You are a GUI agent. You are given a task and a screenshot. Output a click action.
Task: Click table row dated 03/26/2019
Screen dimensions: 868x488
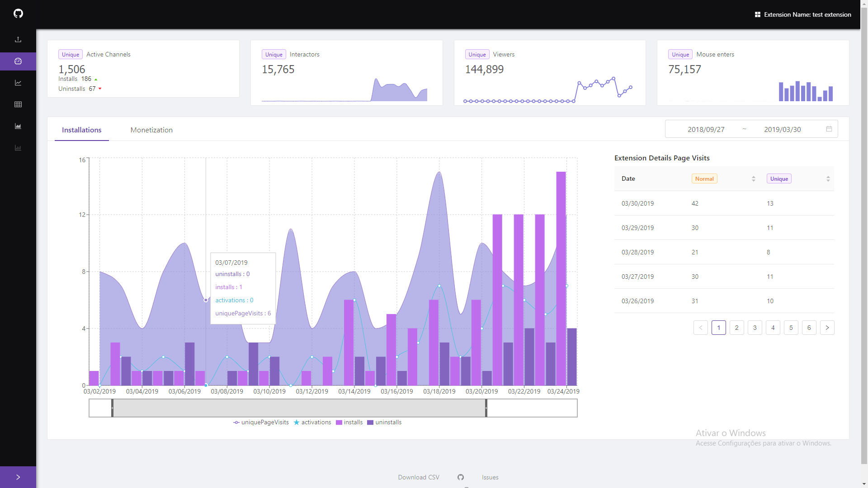(x=724, y=301)
